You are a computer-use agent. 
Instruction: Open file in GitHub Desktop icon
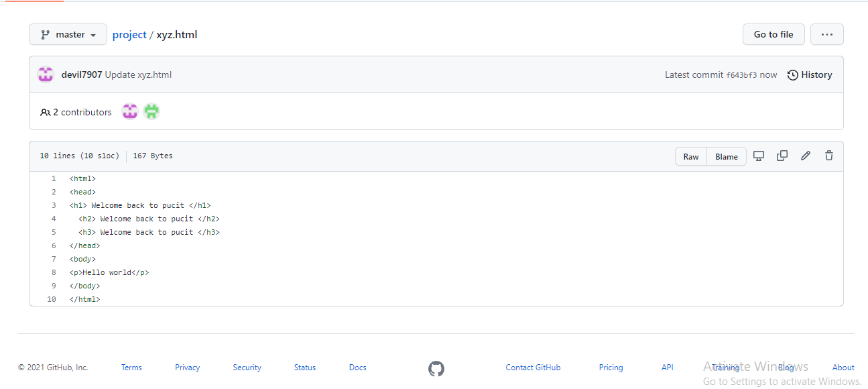(x=759, y=156)
